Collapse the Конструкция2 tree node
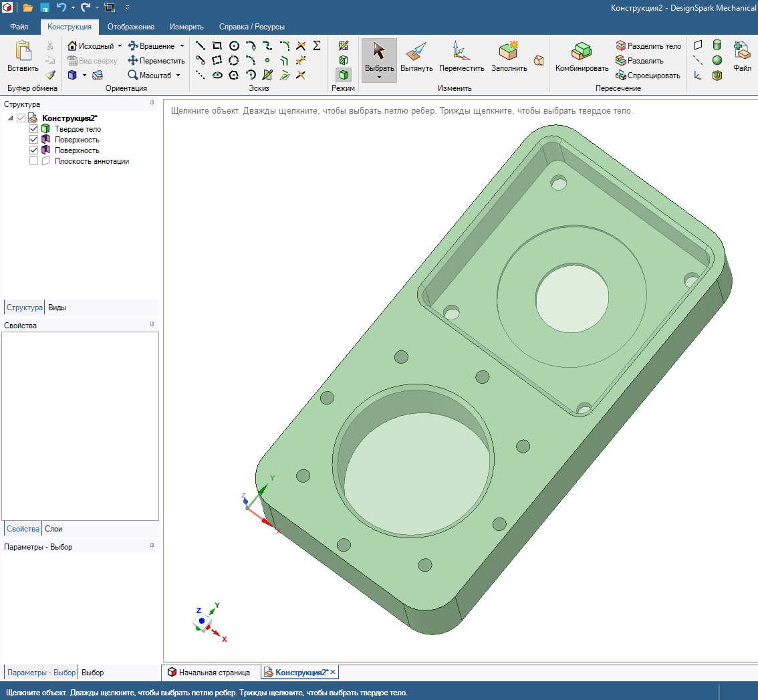 (11, 118)
